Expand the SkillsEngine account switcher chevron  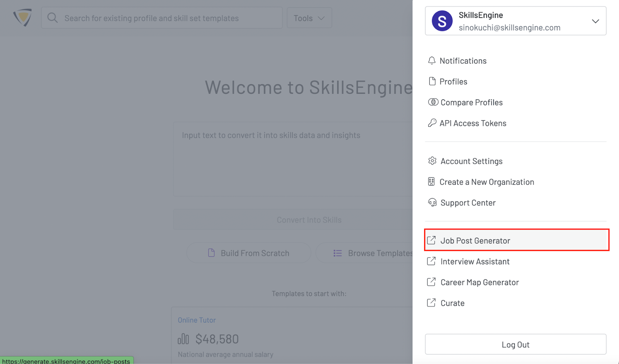[x=595, y=21]
